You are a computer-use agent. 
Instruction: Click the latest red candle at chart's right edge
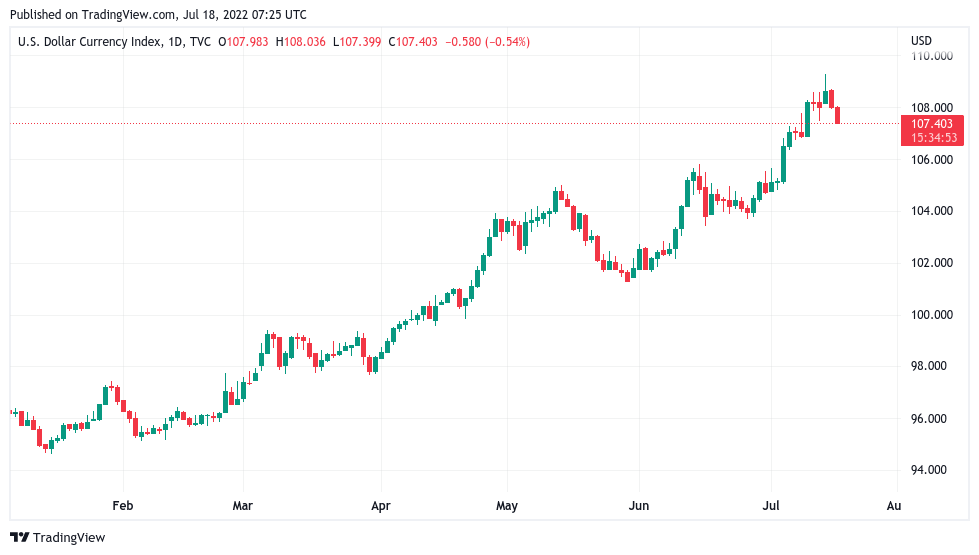[x=838, y=115]
